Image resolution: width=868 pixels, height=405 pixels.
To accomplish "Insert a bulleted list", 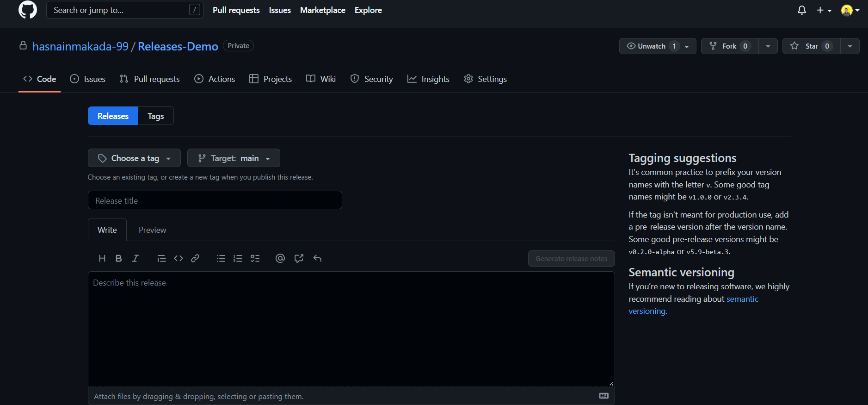I will [221, 258].
